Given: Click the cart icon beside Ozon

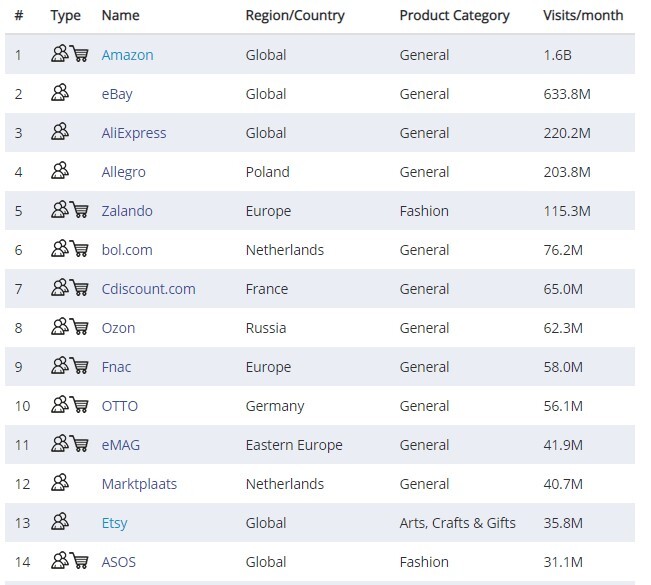Looking at the screenshot, I should (79, 326).
